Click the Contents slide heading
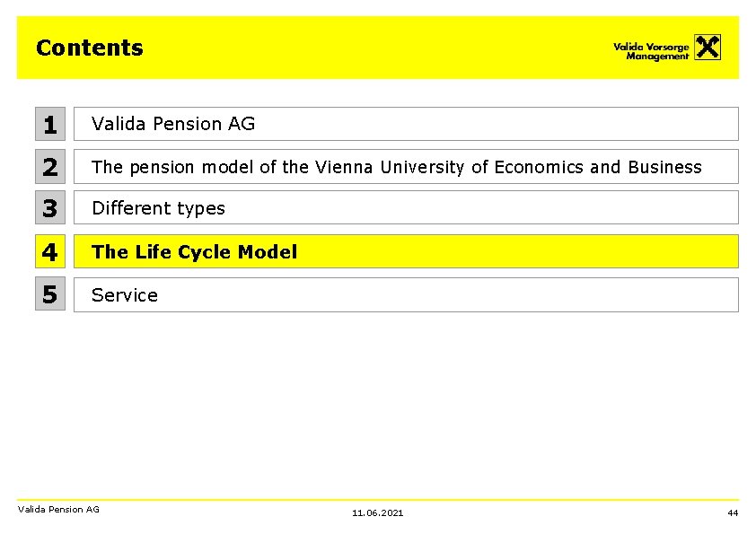This screenshot has width=756, height=534. point(89,48)
